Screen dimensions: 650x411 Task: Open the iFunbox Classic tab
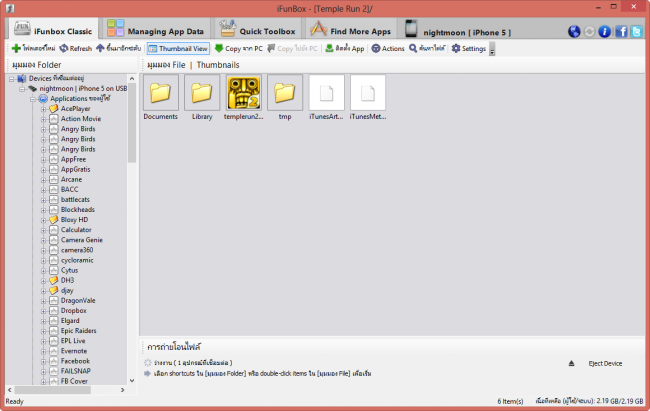pos(53,29)
